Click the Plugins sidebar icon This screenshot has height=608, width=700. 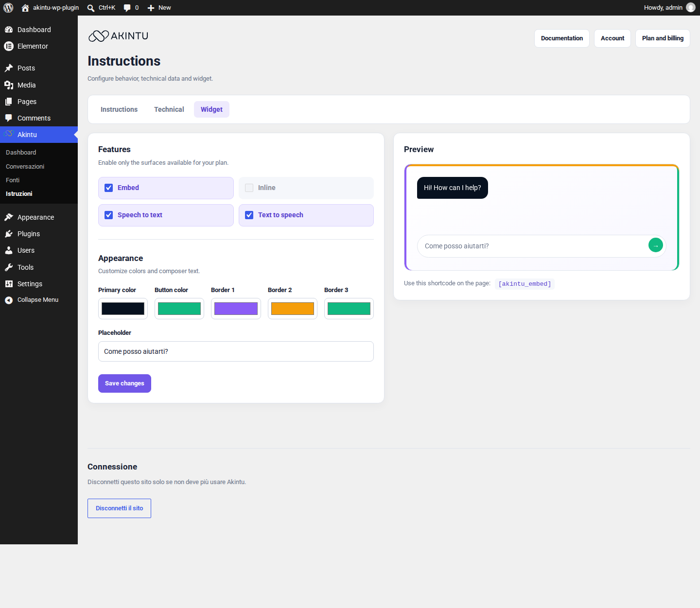[x=9, y=234]
